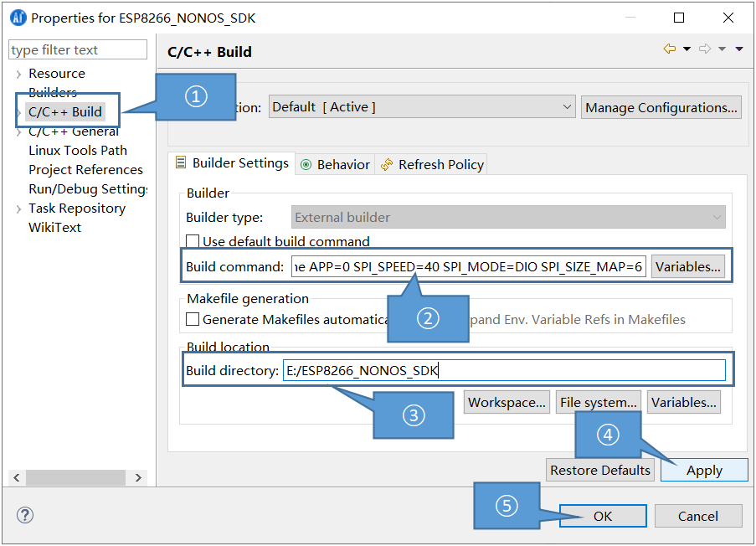Select C/C++ Build in the tree
The image size is (756, 546).
(x=65, y=112)
